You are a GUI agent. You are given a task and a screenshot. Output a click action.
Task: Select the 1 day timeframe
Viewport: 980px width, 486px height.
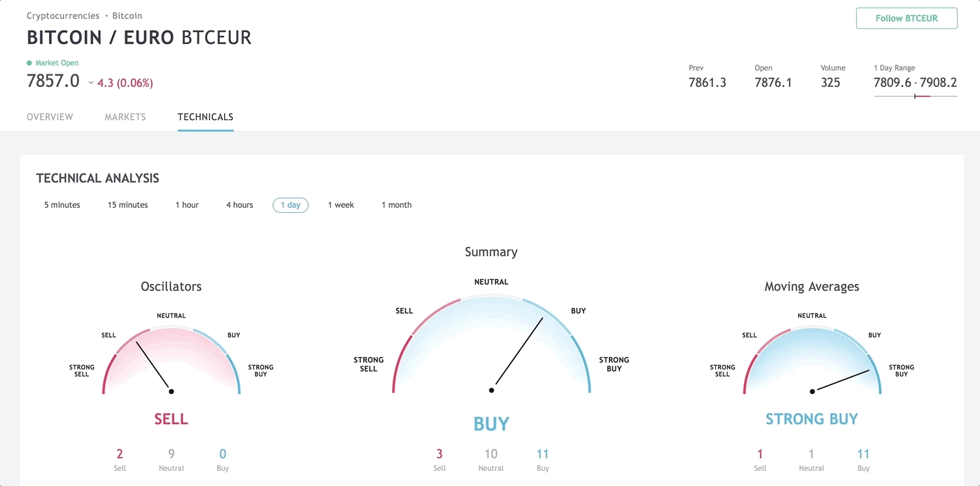coord(291,205)
